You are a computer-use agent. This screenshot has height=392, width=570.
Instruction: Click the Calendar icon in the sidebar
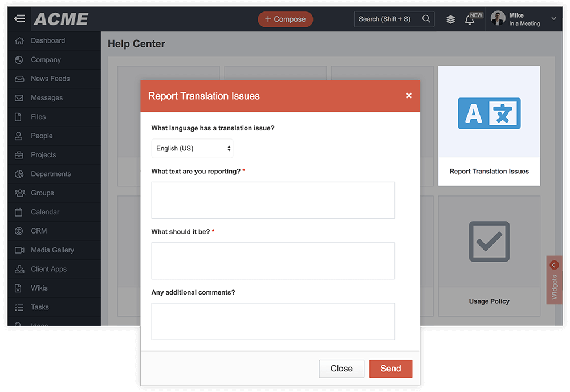(x=19, y=211)
